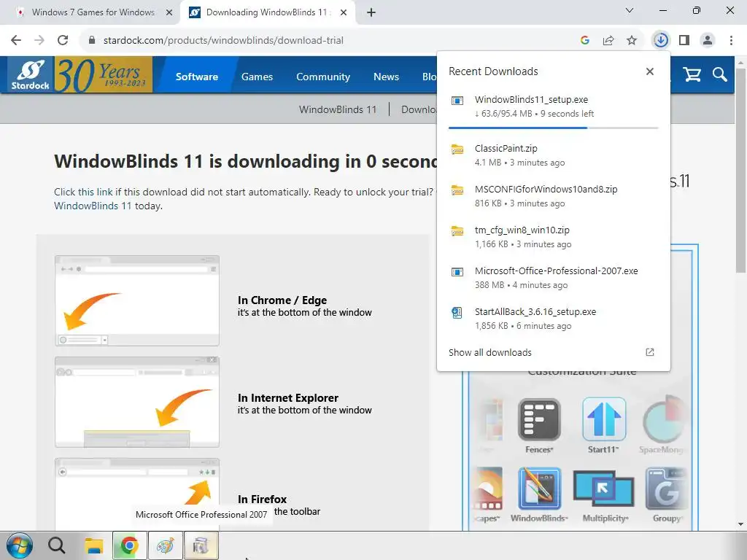
Task: Open Show all downloads external icon
Action: point(650,352)
